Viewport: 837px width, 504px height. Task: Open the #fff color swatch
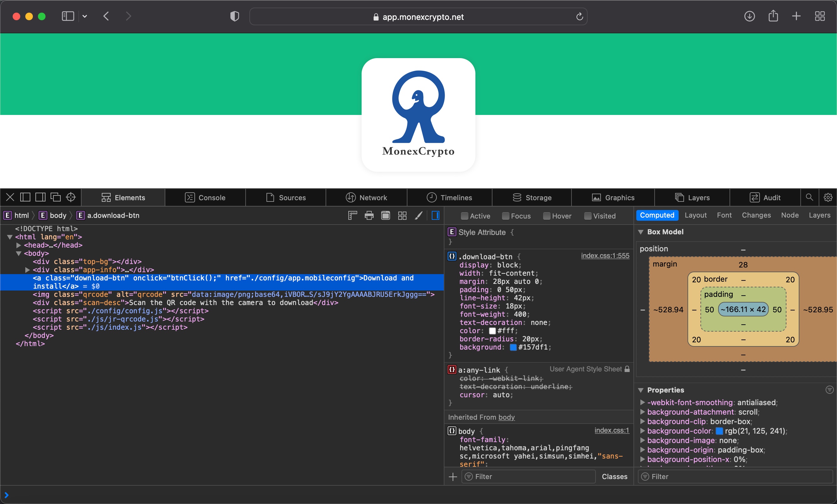(492, 331)
